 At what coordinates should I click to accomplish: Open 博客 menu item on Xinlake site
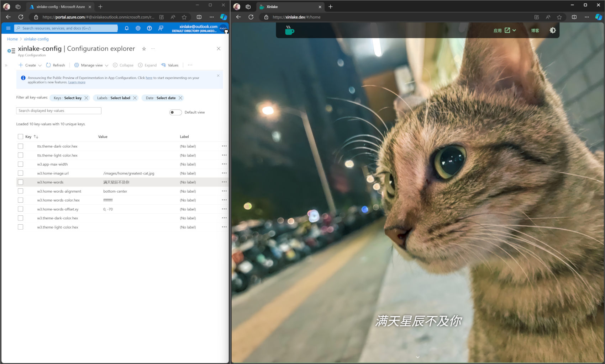click(535, 31)
